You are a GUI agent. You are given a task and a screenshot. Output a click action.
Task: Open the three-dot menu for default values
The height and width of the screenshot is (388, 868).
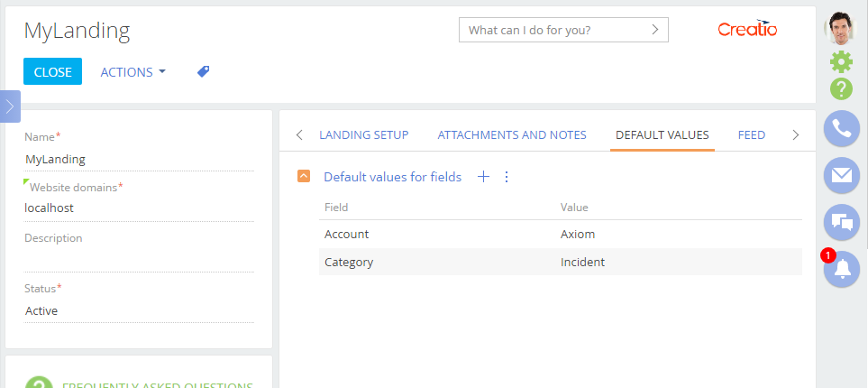[506, 177]
